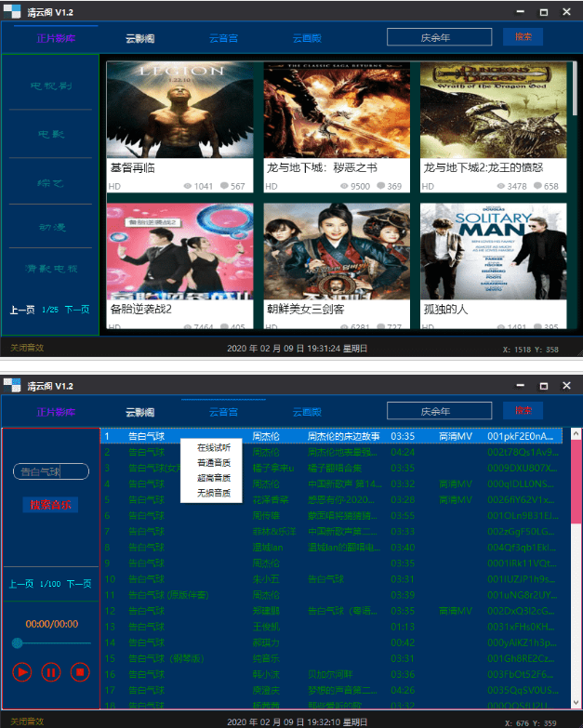Screen dimensions: 583x728
Task: Close the upper 清云阁 window
Action: 567,11
